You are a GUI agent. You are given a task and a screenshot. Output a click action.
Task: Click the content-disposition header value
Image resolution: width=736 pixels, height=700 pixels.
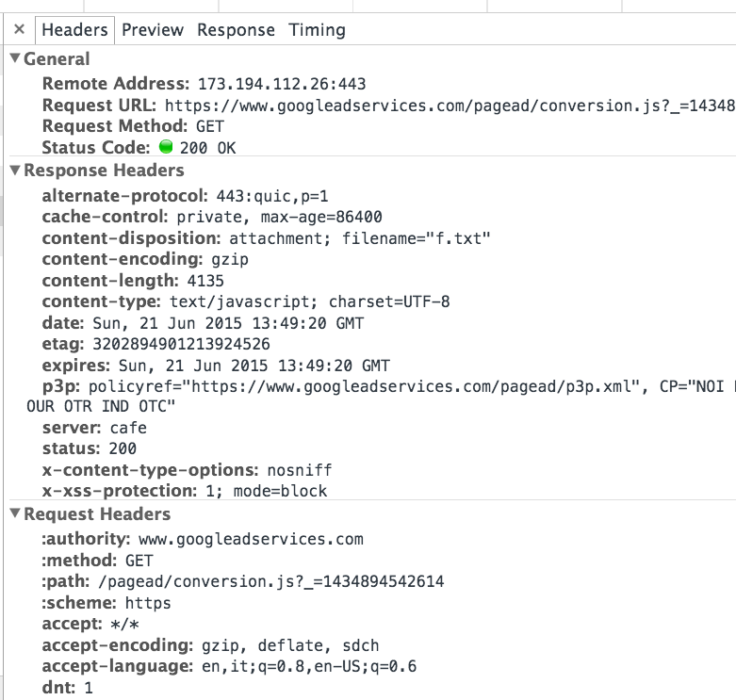360,238
